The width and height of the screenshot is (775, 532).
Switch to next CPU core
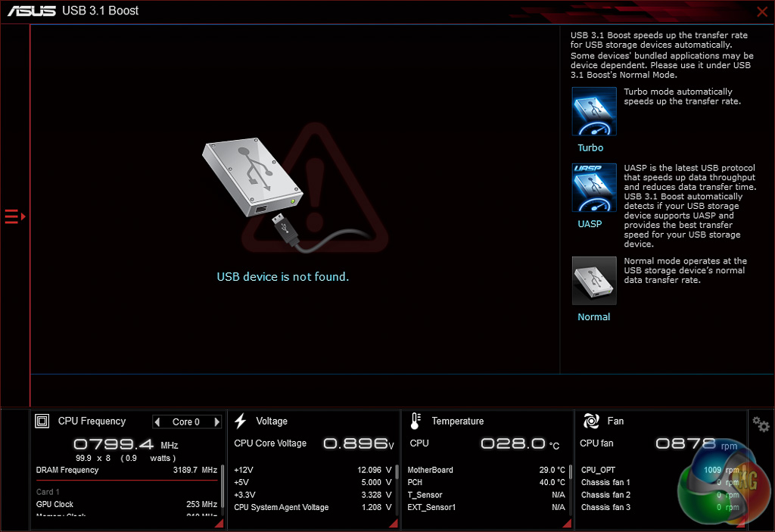[x=216, y=422]
